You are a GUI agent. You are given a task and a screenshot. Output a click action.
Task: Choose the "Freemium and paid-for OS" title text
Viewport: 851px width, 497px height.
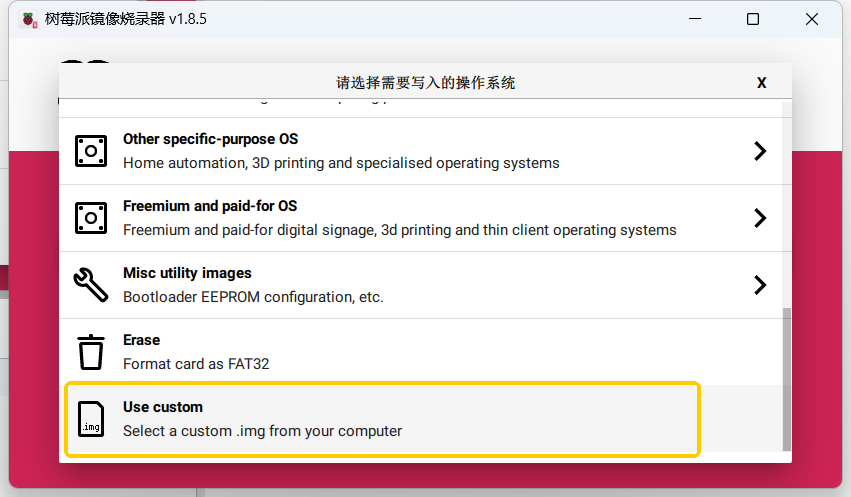click(210, 206)
